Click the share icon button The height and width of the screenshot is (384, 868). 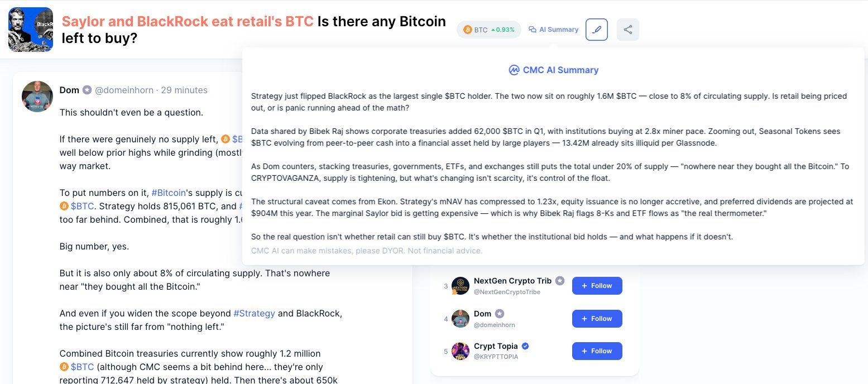point(628,30)
